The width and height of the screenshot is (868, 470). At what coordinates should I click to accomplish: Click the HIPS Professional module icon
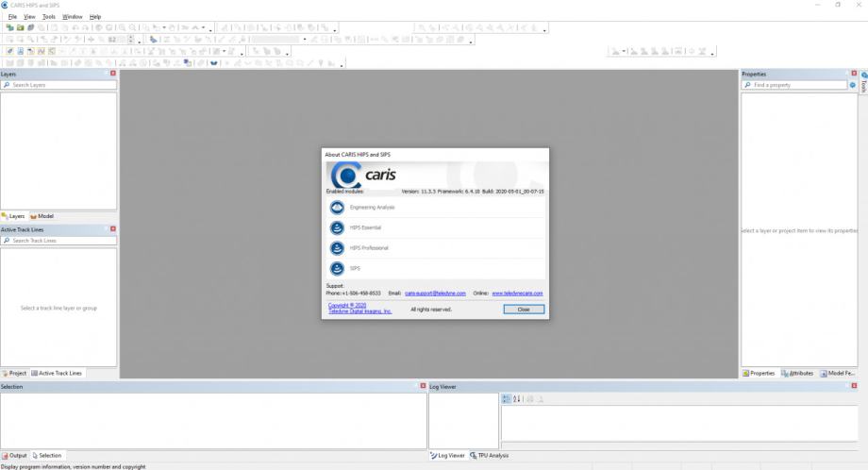[x=337, y=248]
